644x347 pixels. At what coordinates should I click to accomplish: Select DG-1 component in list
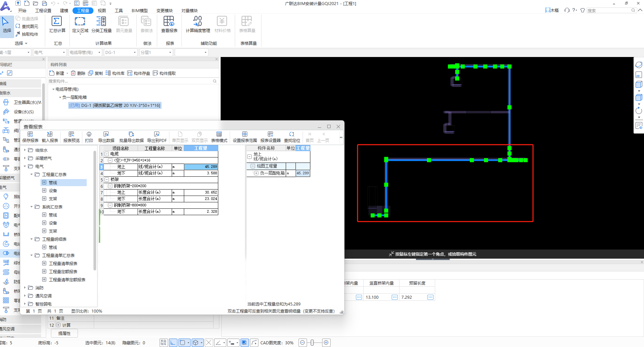(115, 106)
